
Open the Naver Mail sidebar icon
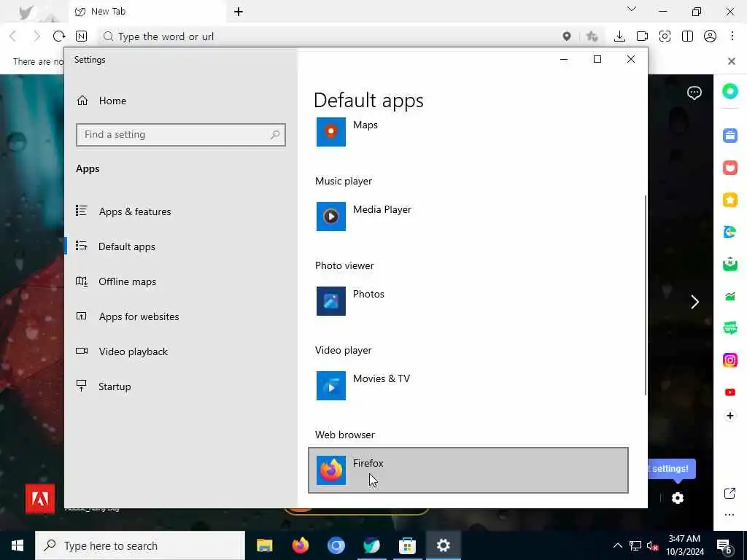point(729,263)
